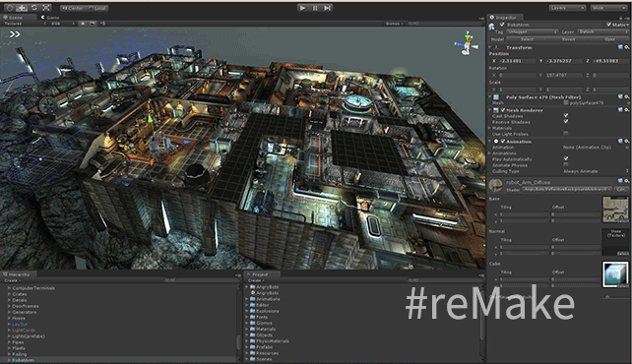Screen dimensions: 632x364
Task: Open the Layer dropdown (Default)
Action: [x=603, y=31]
